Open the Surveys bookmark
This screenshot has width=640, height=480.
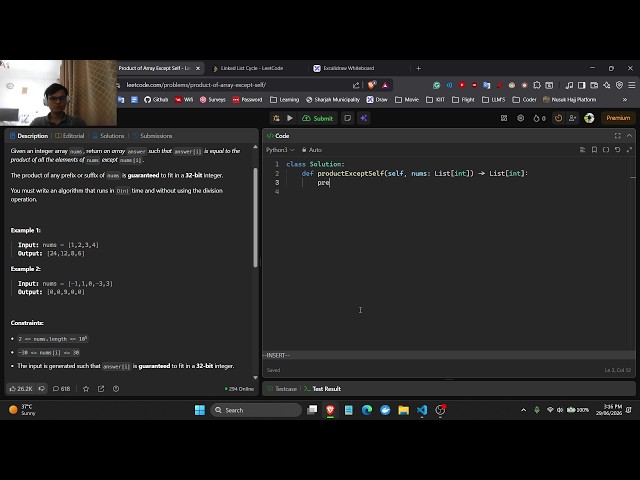click(213, 100)
